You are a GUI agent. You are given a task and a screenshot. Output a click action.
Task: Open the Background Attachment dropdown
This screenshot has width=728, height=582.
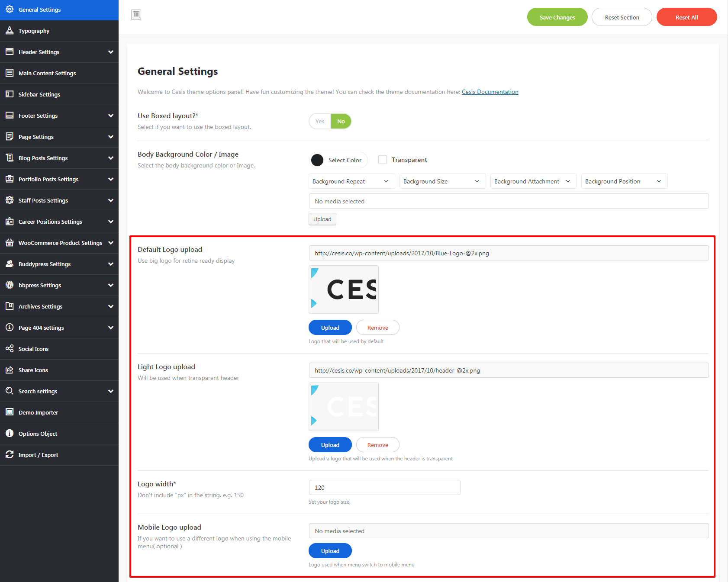pos(533,181)
